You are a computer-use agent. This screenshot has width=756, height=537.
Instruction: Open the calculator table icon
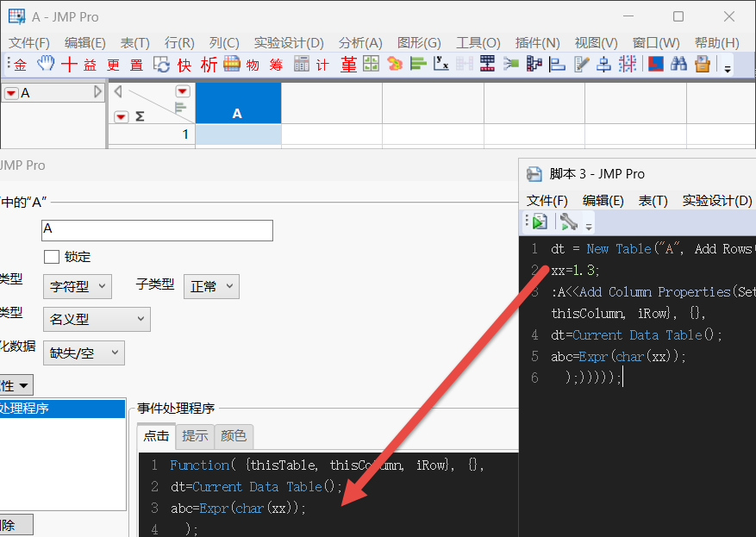point(302,64)
